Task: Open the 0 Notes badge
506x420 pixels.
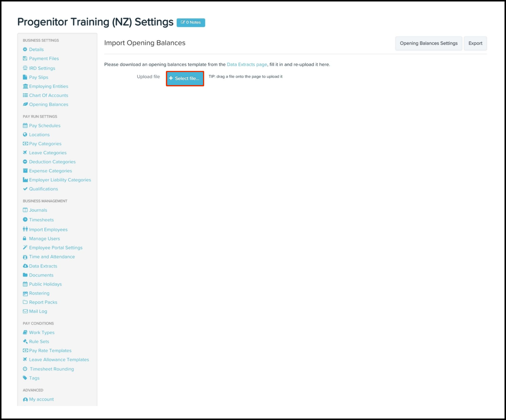Action: [191, 22]
